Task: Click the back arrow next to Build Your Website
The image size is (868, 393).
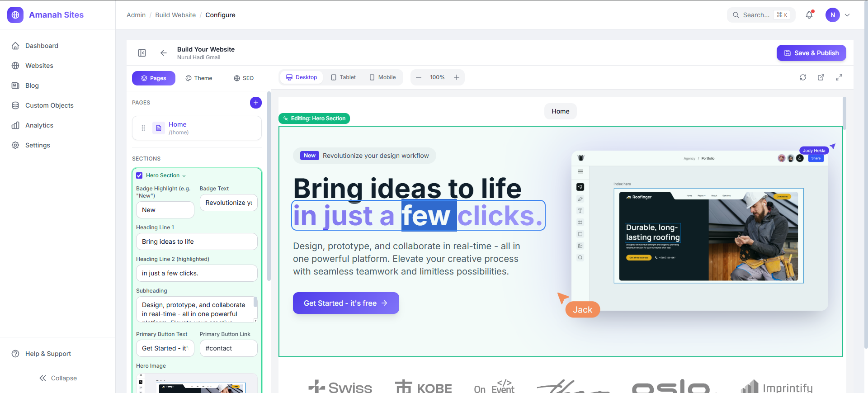Action: coord(164,53)
